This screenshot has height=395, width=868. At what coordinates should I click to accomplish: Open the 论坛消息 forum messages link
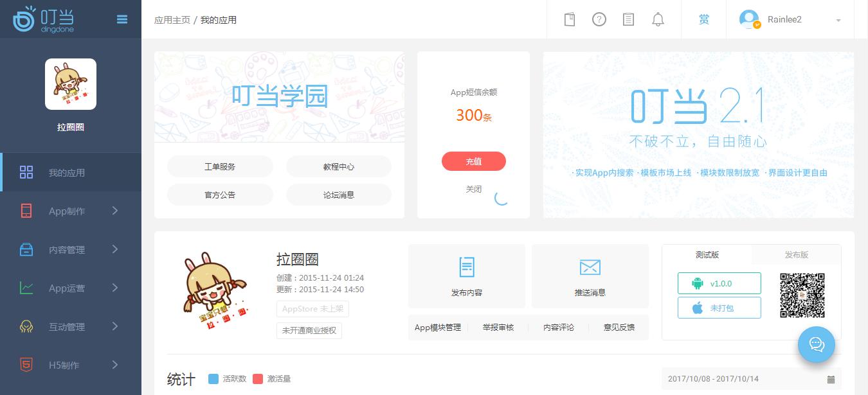tap(339, 195)
